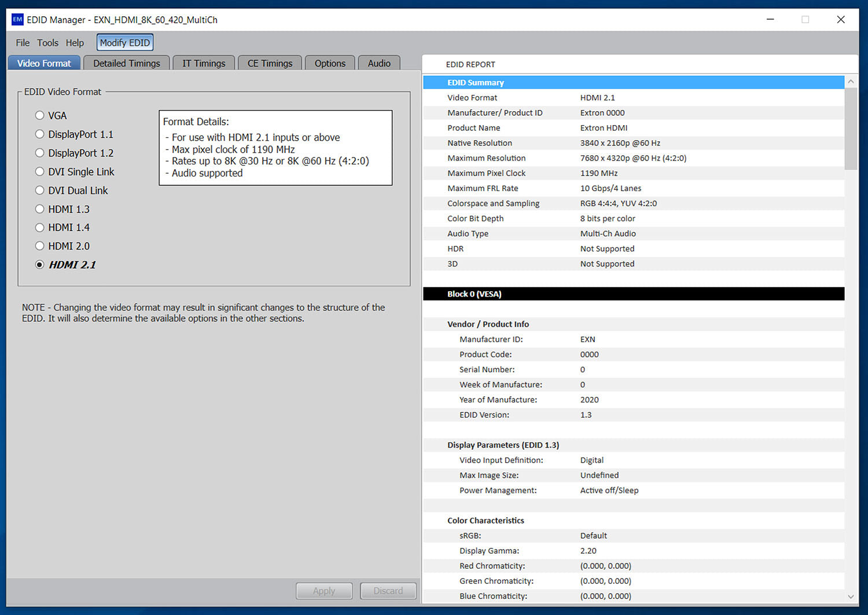Click the Block 0 (VESA) header row
This screenshot has height=615, width=868.
pos(634,294)
